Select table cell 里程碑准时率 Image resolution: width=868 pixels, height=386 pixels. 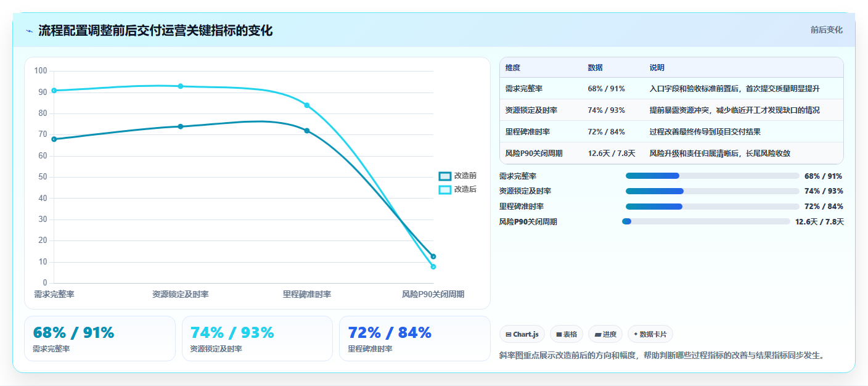coord(528,132)
